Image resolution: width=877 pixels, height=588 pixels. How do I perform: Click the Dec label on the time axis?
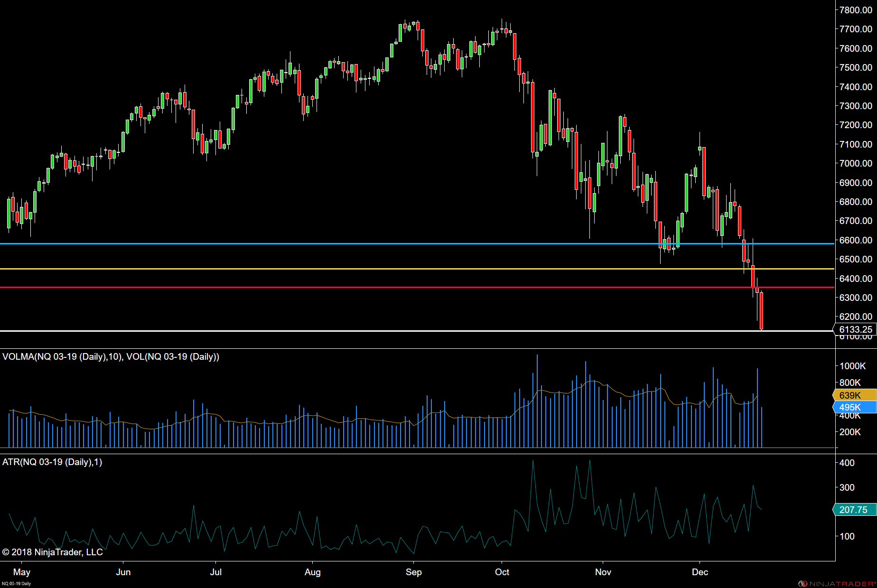(x=700, y=572)
